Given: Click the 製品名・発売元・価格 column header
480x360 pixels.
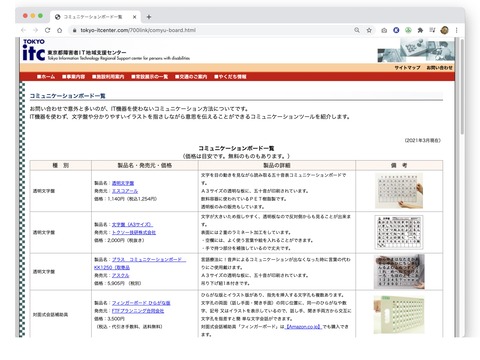Looking at the screenshot, I should click(145, 165).
